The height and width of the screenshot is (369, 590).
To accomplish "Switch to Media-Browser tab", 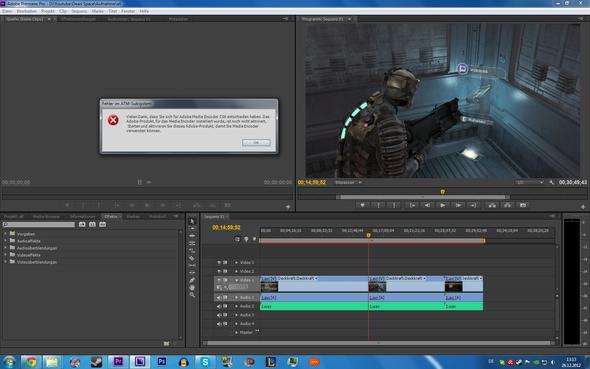I will point(46,217).
